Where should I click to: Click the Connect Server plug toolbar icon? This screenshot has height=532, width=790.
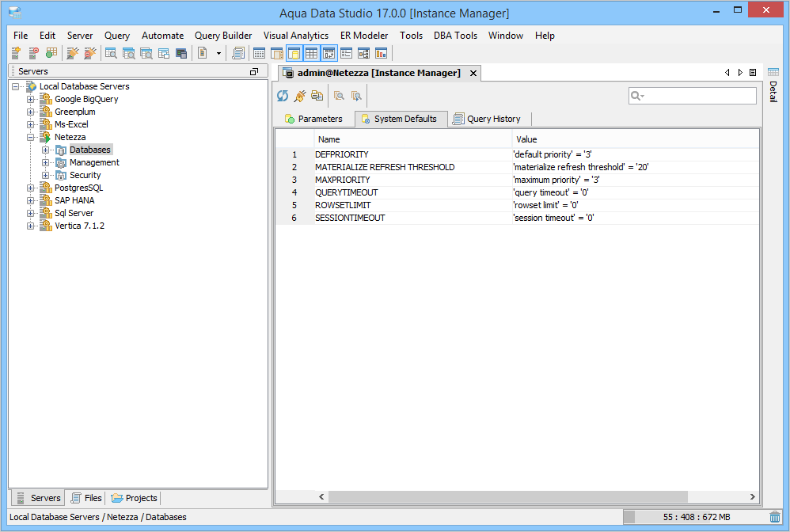[73, 53]
